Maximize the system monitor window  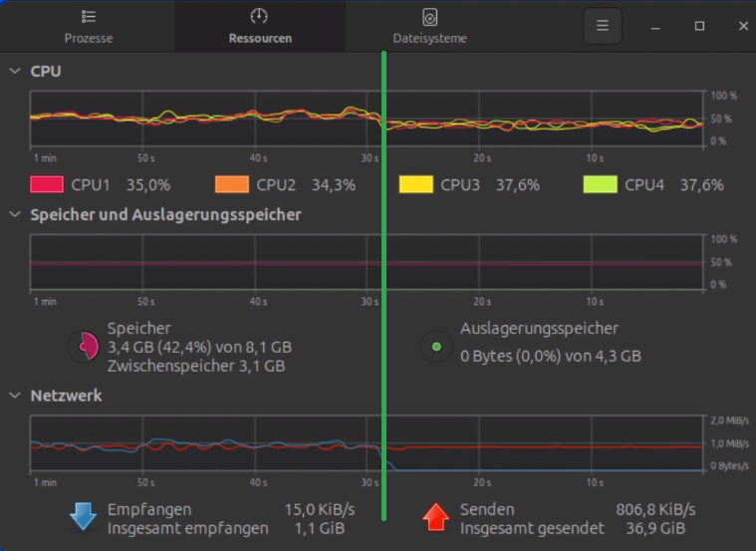click(x=699, y=26)
